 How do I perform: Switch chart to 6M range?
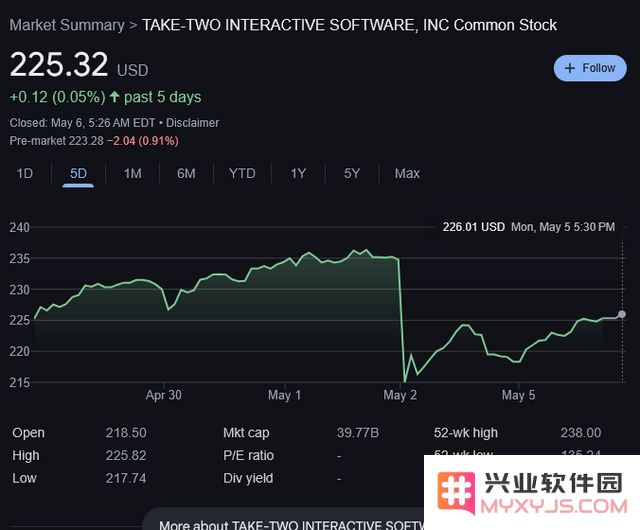point(186,174)
